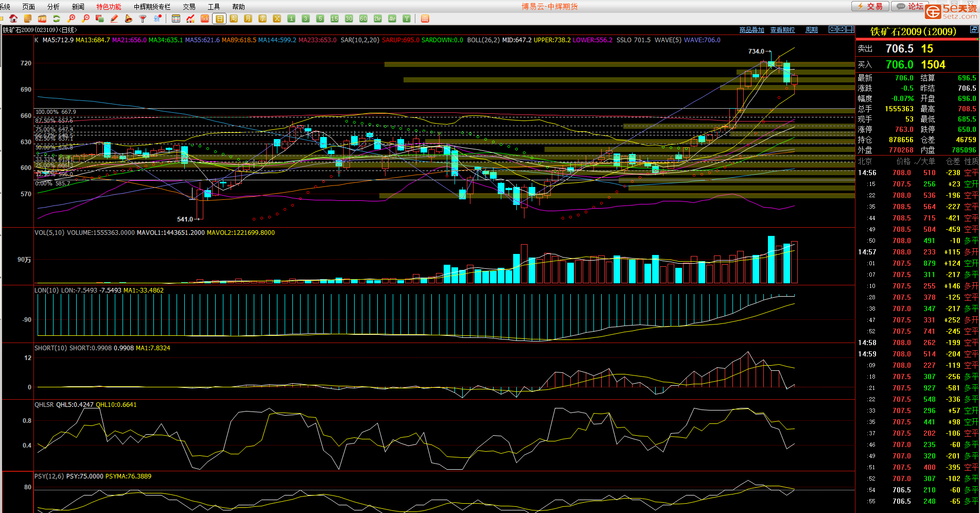Expand the quote panel with restore icon
The height and width of the screenshot is (513, 980).
(974, 30)
